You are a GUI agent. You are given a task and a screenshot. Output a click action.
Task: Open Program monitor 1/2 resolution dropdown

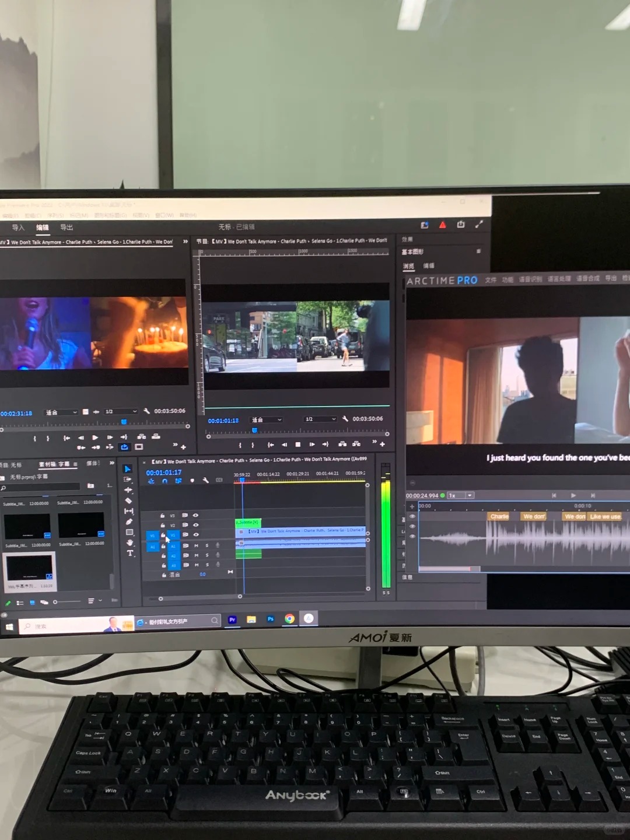click(321, 419)
